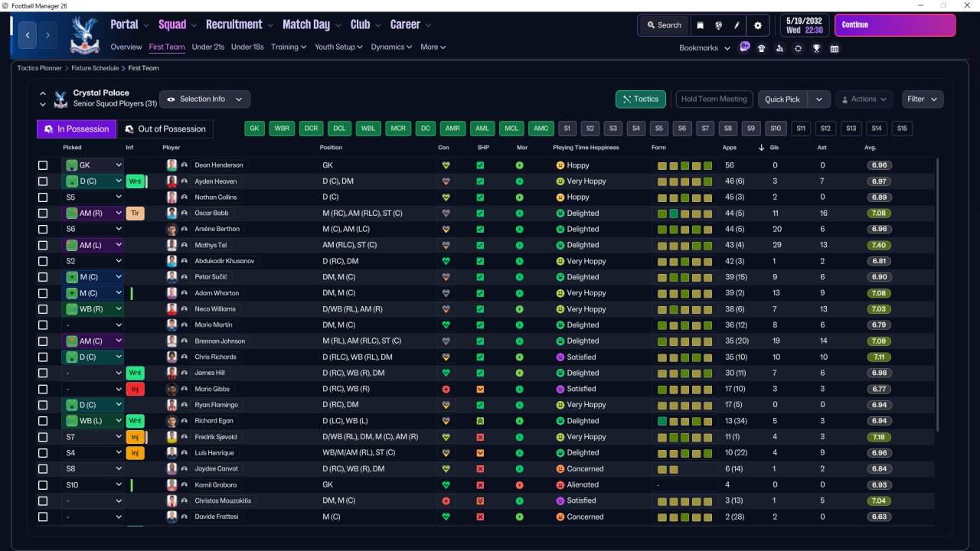Expand the Selection Info dropdown
Viewport: 980px width, 551px height.
204,99
